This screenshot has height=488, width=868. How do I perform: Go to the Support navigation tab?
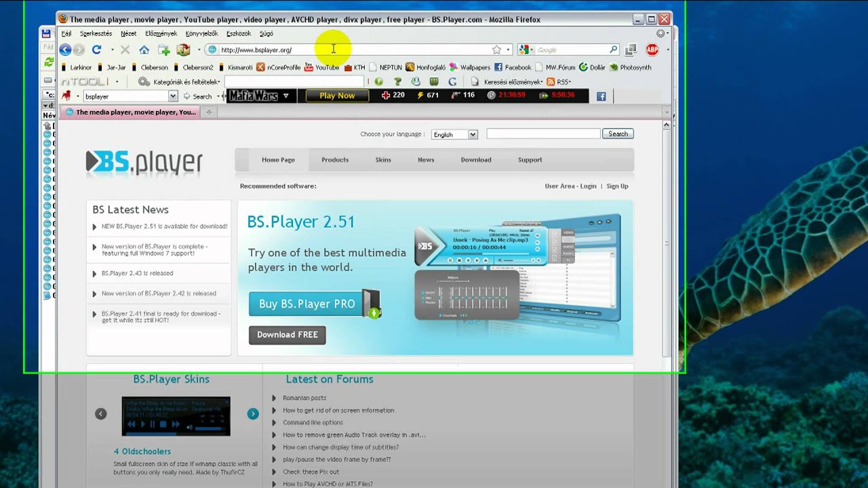[530, 160]
